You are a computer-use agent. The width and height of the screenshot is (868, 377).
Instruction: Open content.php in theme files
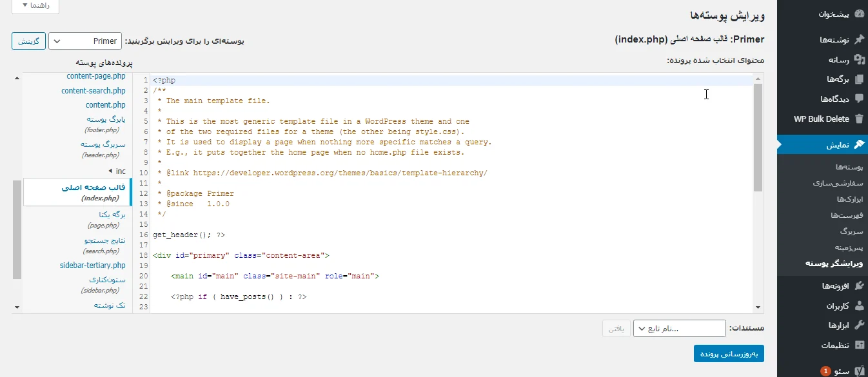(106, 105)
